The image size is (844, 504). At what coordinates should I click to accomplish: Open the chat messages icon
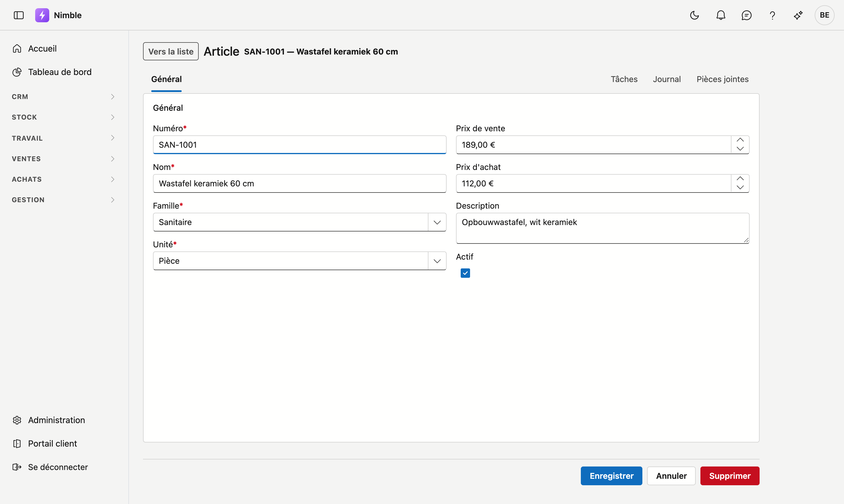[x=746, y=15]
